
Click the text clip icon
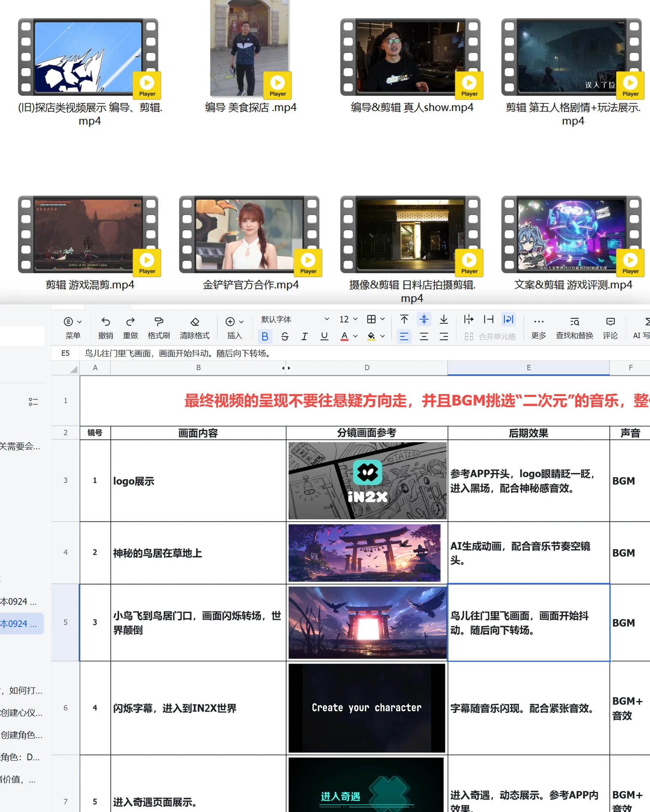tap(488, 319)
